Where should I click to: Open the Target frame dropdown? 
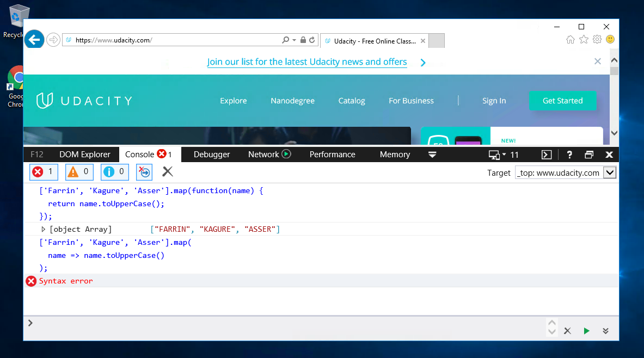click(610, 172)
